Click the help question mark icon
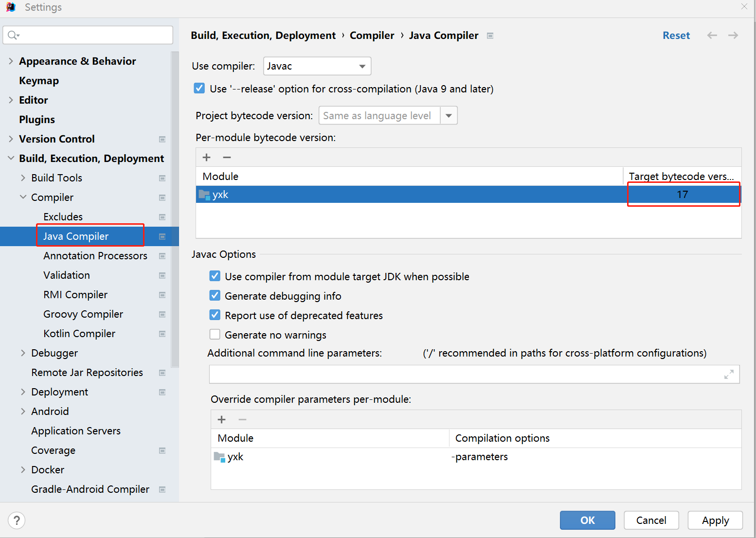Screen dimensions: 756x538 click(x=17, y=520)
